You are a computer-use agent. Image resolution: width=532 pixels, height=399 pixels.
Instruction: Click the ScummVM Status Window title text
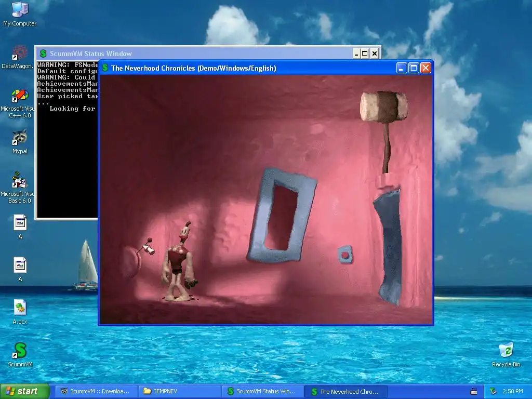(90, 54)
